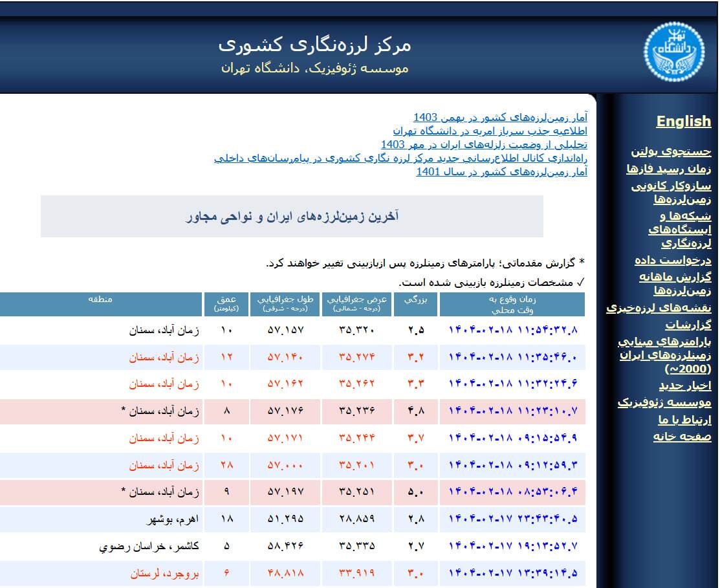This screenshot has width=720, height=588.
Task: Go to صفحه خانه home link
Action: [682, 436]
